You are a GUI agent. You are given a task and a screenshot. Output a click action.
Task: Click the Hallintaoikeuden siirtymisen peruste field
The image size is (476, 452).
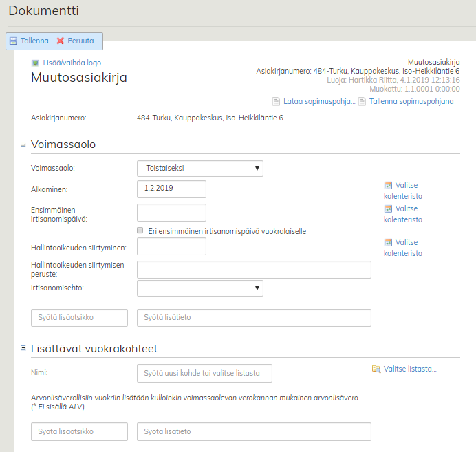pyautogui.click(x=254, y=270)
